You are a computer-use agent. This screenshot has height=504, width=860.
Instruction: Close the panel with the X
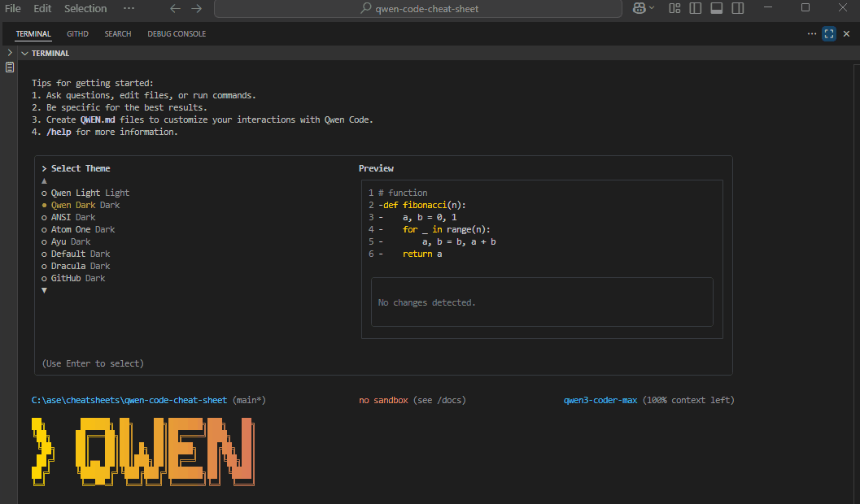pyautogui.click(x=846, y=34)
